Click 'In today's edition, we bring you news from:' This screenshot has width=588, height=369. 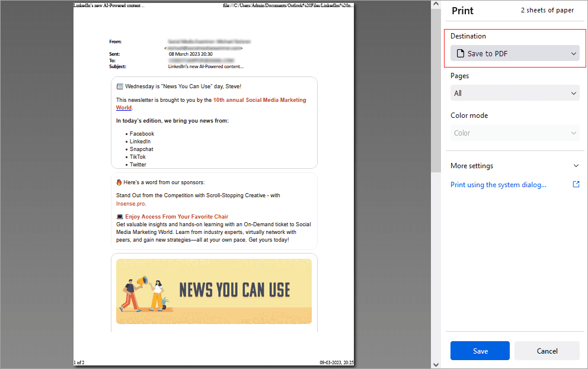click(x=172, y=121)
